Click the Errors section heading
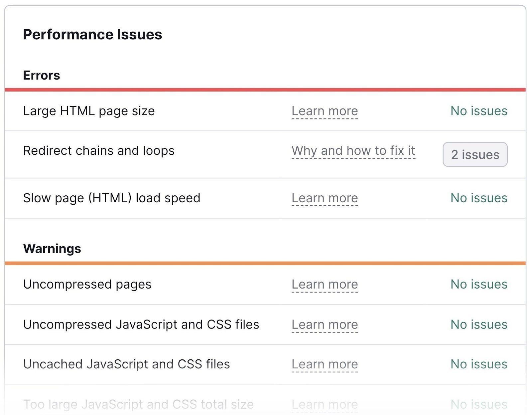The image size is (532, 415). pyautogui.click(x=41, y=75)
